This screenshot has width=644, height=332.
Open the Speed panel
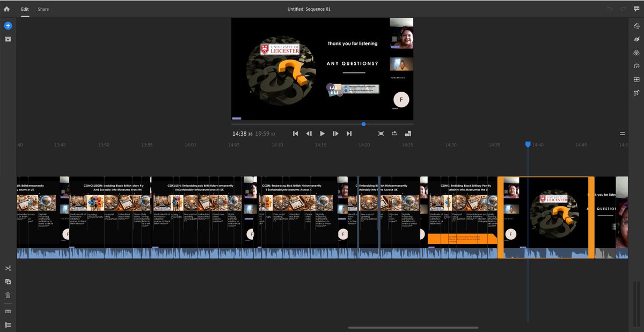[636, 66]
